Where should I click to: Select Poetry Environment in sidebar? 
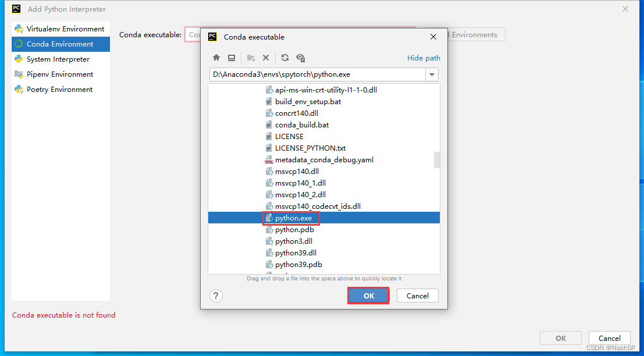[x=61, y=89]
